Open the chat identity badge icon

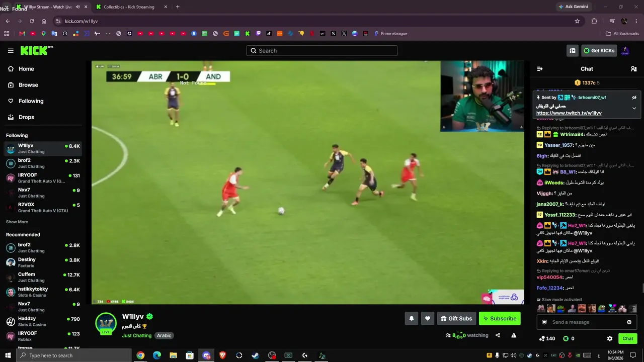[544, 322]
